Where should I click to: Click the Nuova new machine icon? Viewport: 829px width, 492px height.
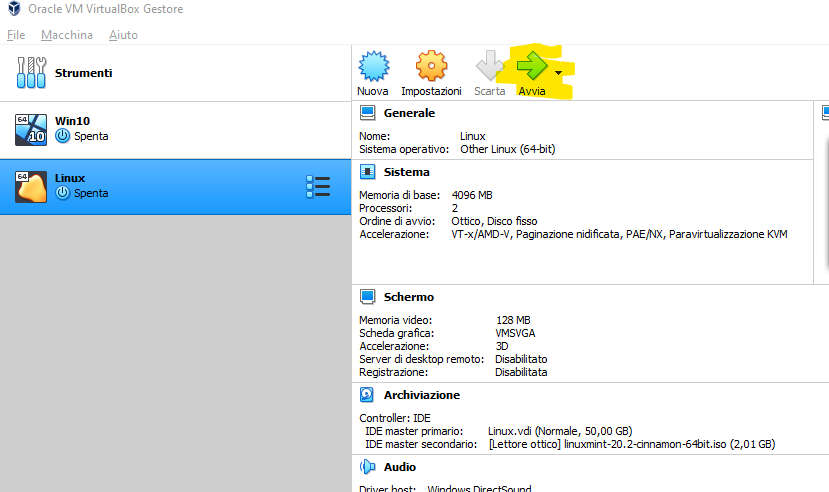click(x=373, y=66)
